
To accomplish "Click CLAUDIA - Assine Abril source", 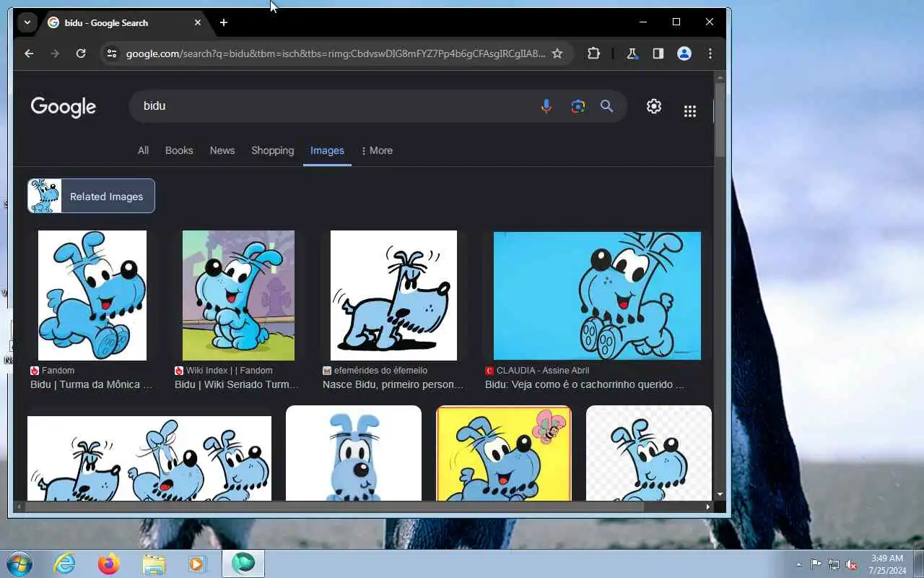I will click(x=543, y=371).
